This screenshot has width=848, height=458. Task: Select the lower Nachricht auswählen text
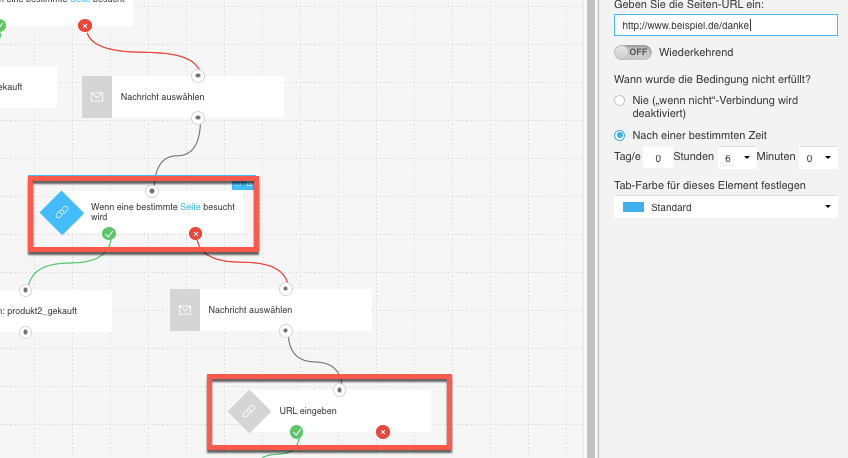(250, 310)
